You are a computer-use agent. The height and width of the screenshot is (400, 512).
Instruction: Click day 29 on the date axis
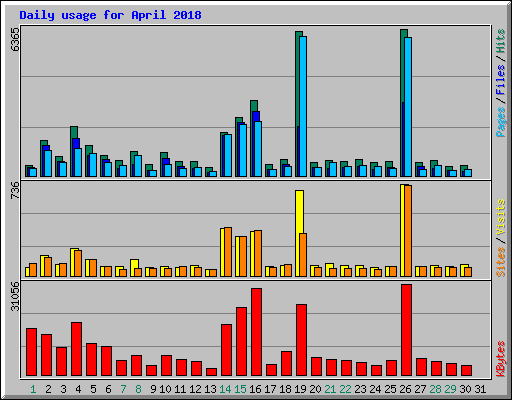[450, 389]
